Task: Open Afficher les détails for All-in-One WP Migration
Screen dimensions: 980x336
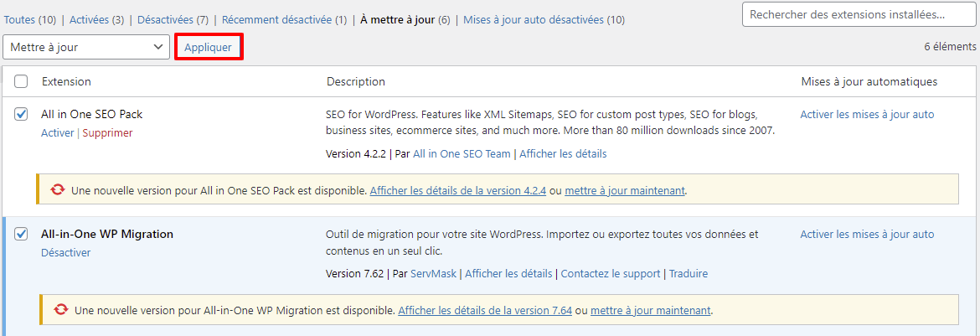Action: (508, 273)
